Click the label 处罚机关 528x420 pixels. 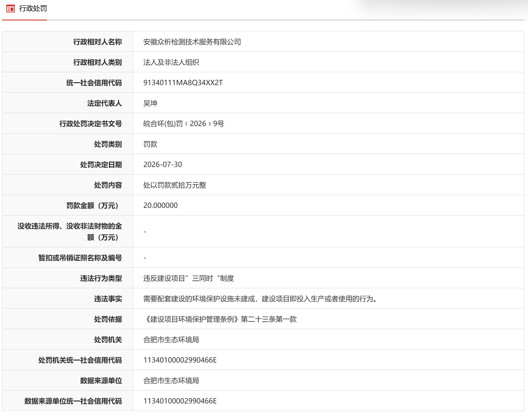pyautogui.click(x=108, y=339)
